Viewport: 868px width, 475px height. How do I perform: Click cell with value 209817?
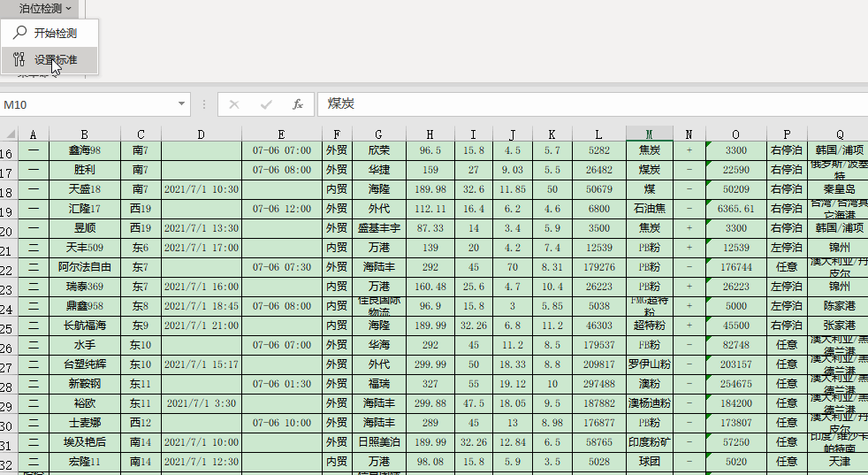coord(599,364)
